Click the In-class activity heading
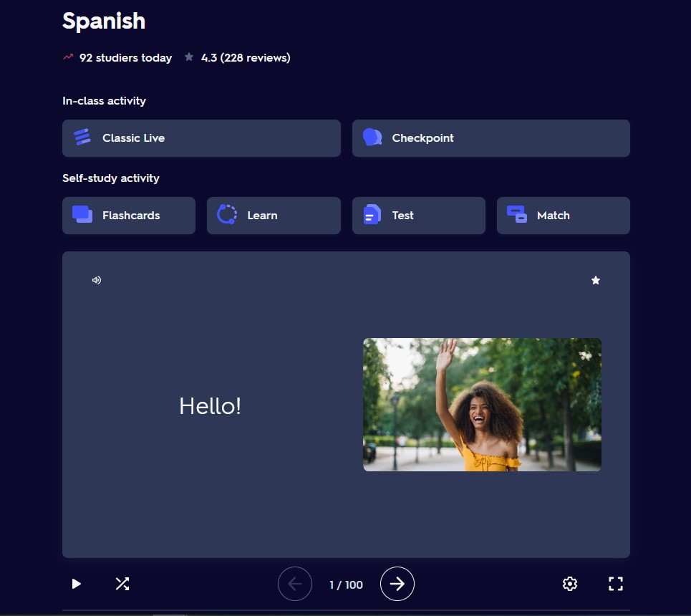691x616 pixels. 104,100
